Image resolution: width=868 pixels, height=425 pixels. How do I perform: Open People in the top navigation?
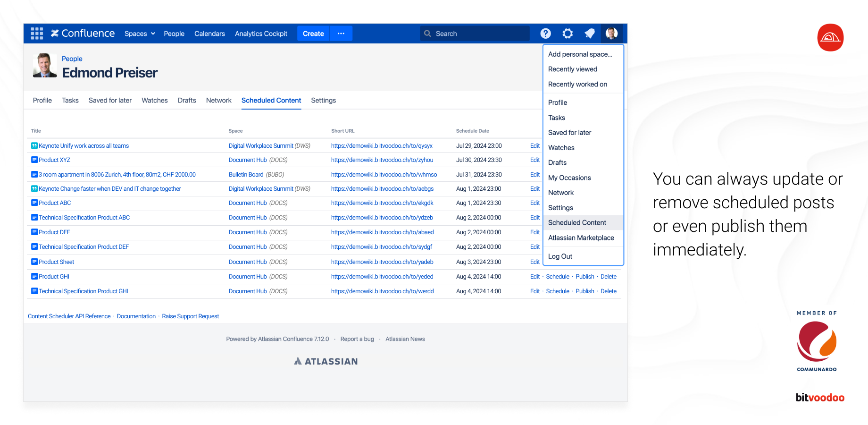[x=174, y=34]
